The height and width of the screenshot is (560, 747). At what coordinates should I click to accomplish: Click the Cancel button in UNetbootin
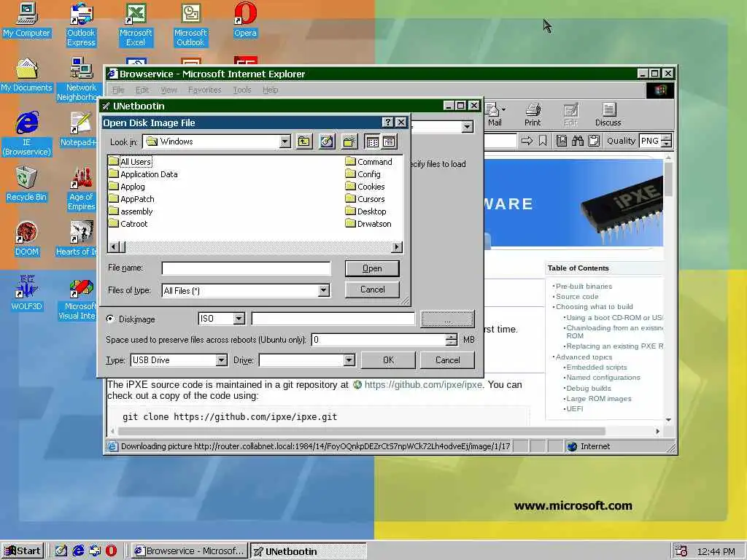[447, 360]
